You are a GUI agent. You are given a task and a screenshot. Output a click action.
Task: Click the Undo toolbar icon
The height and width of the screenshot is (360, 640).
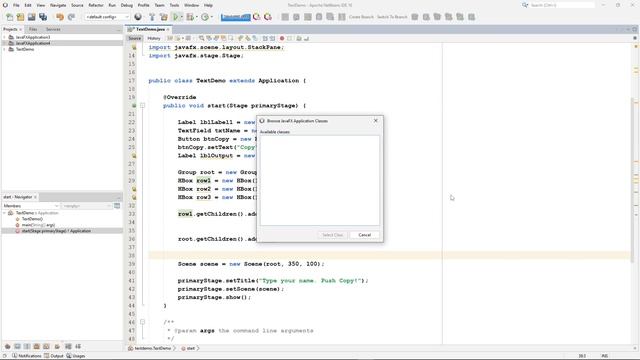tap(60, 17)
